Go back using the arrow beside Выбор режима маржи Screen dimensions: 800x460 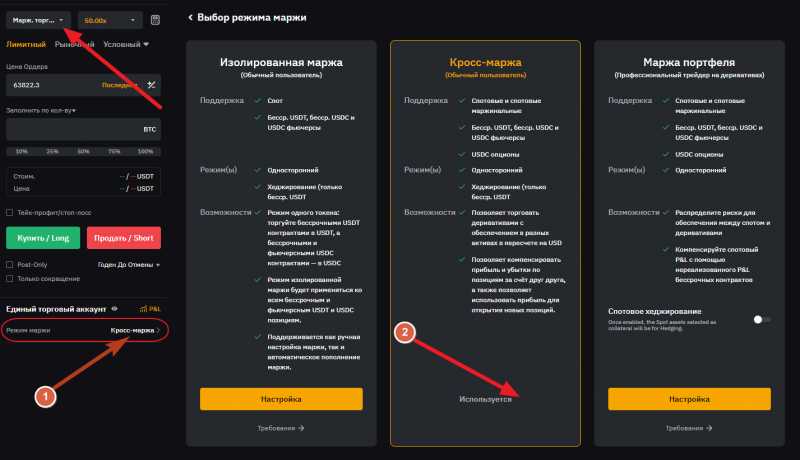point(191,18)
